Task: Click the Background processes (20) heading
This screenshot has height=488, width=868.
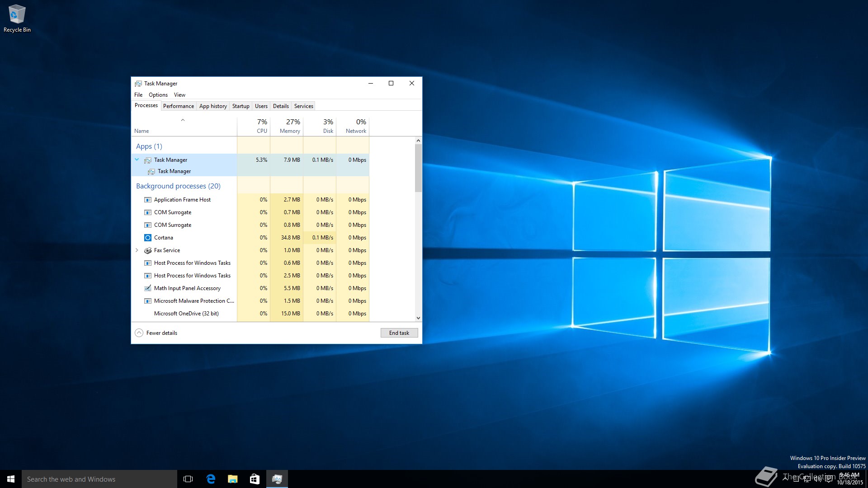Action: click(x=178, y=186)
